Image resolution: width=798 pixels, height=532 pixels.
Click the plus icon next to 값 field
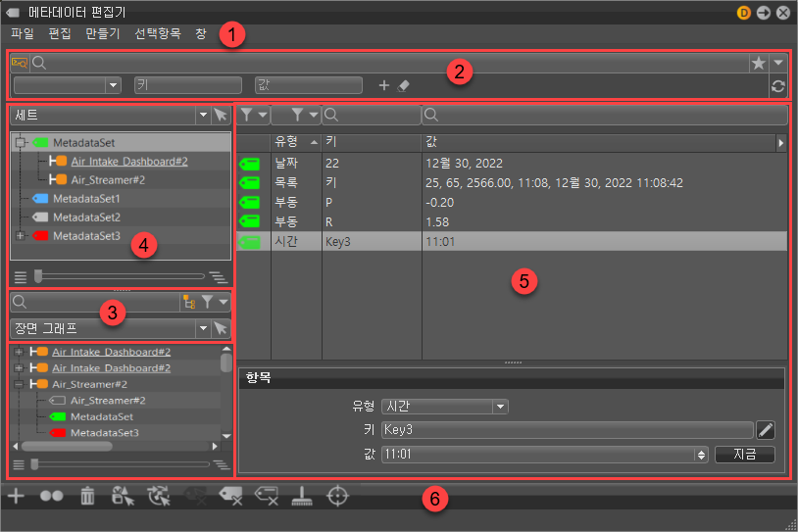[384, 85]
